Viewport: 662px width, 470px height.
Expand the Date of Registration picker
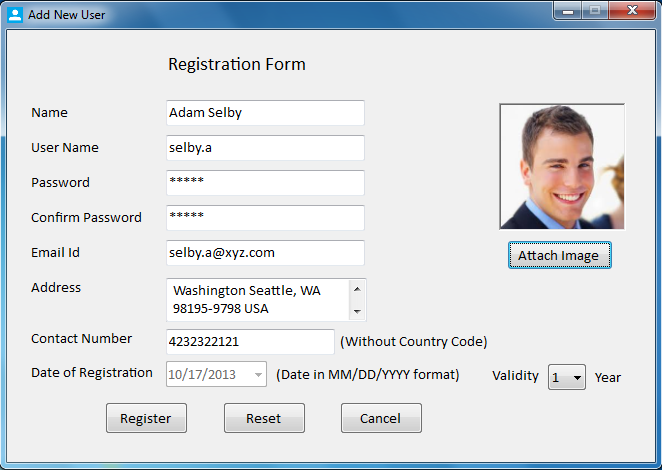point(258,375)
